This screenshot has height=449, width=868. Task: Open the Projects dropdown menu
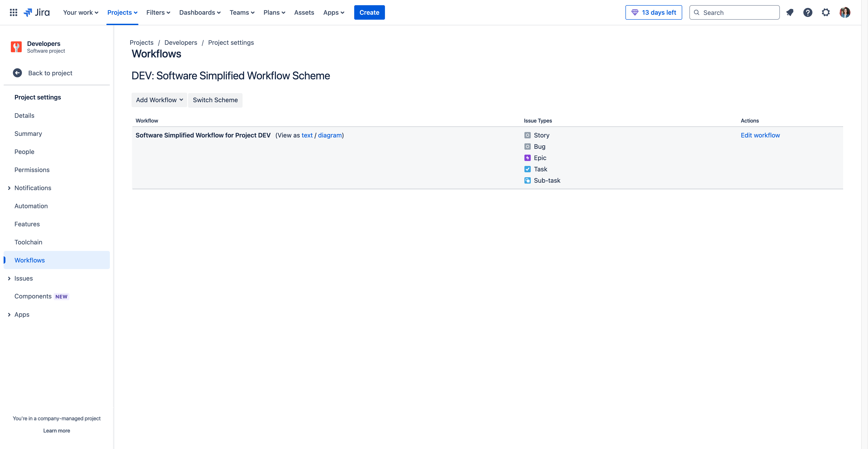pos(122,12)
